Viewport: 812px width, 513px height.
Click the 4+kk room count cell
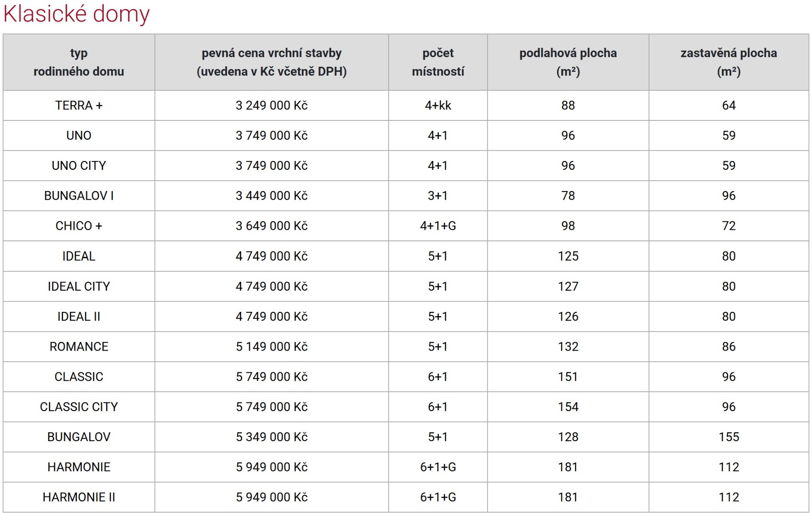(x=438, y=105)
